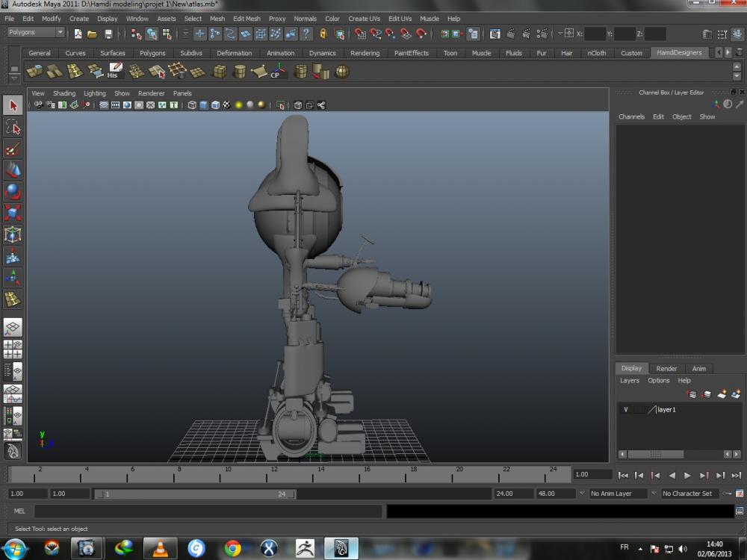Open the Polygons menu set dropdown
Viewport: 747px width, 560px height.
[36, 33]
